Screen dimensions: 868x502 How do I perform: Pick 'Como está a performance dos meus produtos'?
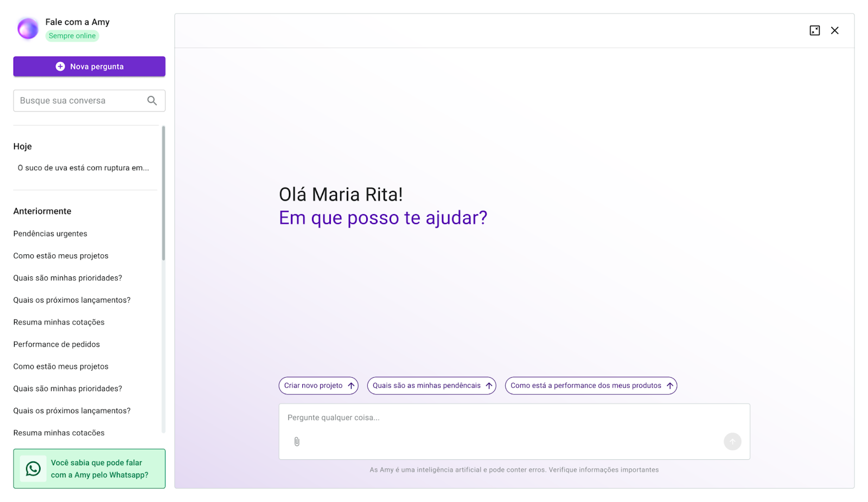point(591,385)
